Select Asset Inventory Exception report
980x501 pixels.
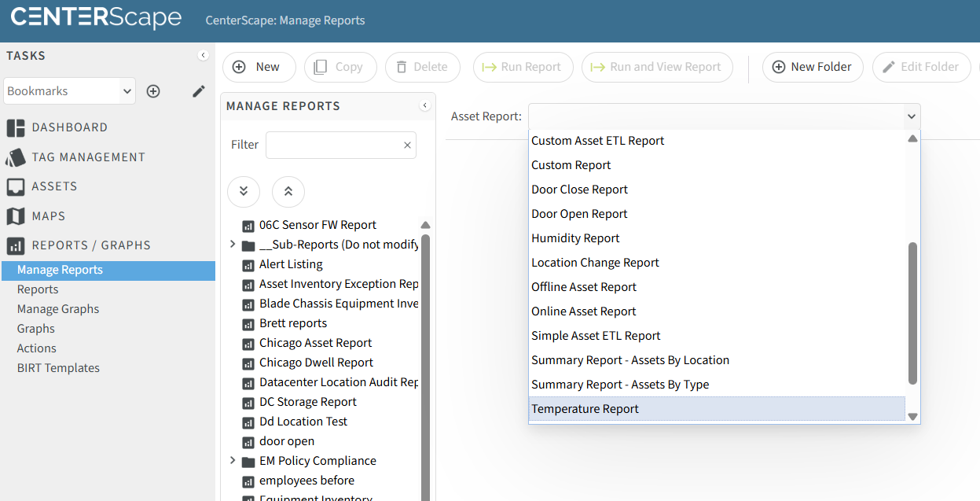coord(330,284)
